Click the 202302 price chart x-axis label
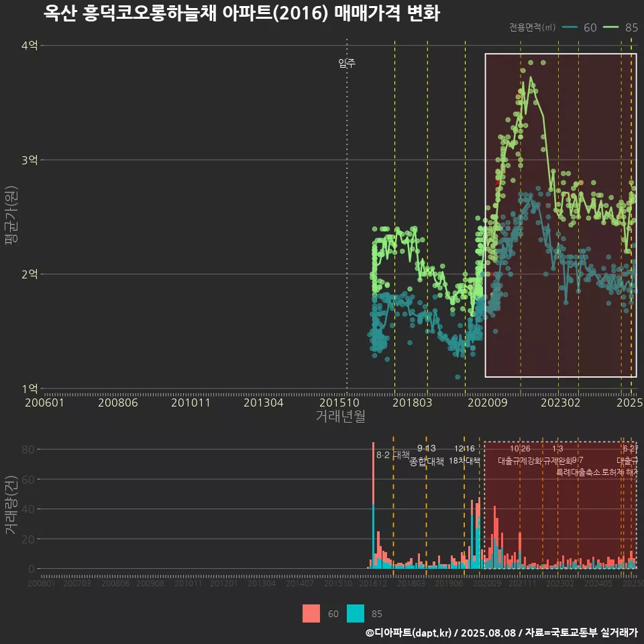This screenshot has width=644, height=644. [x=561, y=402]
